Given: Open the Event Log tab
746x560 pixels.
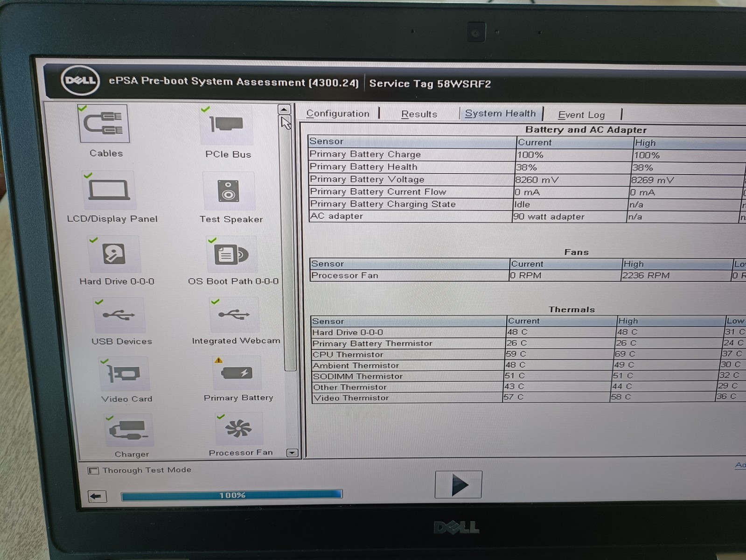Looking at the screenshot, I should click(x=581, y=115).
